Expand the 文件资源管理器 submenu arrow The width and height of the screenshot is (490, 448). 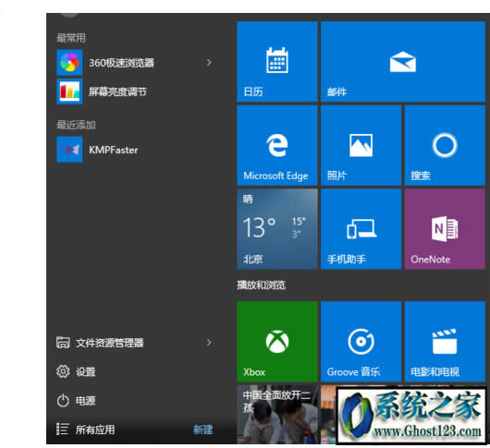click(x=209, y=343)
